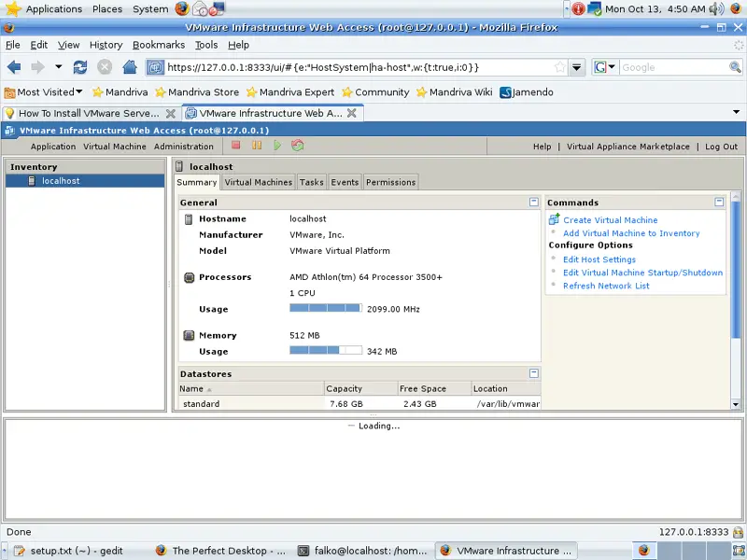This screenshot has height=560, width=747.
Task: Open the list all tabs dropdown arrow
Action: tap(736, 112)
